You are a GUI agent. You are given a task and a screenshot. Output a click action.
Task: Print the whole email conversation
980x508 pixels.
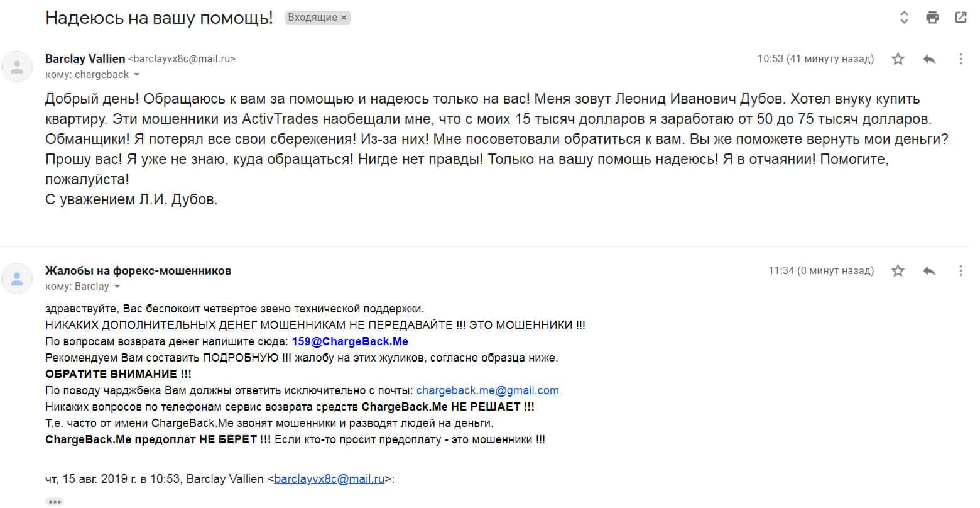click(x=932, y=18)
